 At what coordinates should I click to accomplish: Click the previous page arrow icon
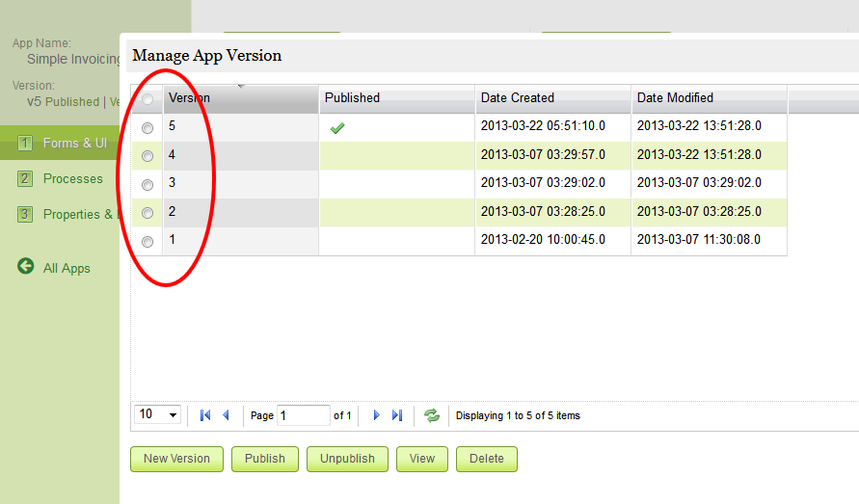226,415
